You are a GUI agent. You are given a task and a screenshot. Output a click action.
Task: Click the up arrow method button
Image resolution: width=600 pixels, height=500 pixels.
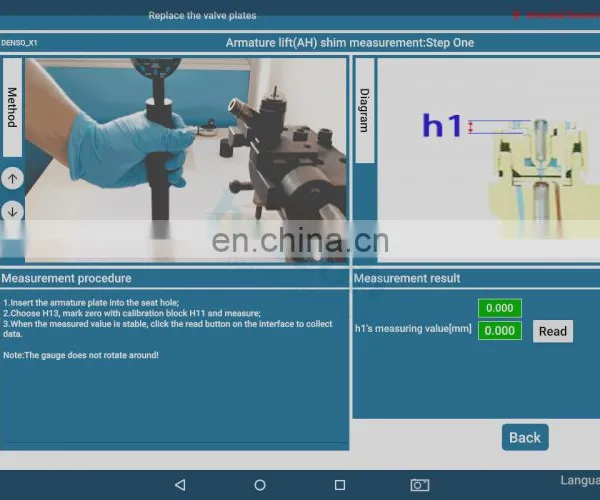[x=12, y=178]
